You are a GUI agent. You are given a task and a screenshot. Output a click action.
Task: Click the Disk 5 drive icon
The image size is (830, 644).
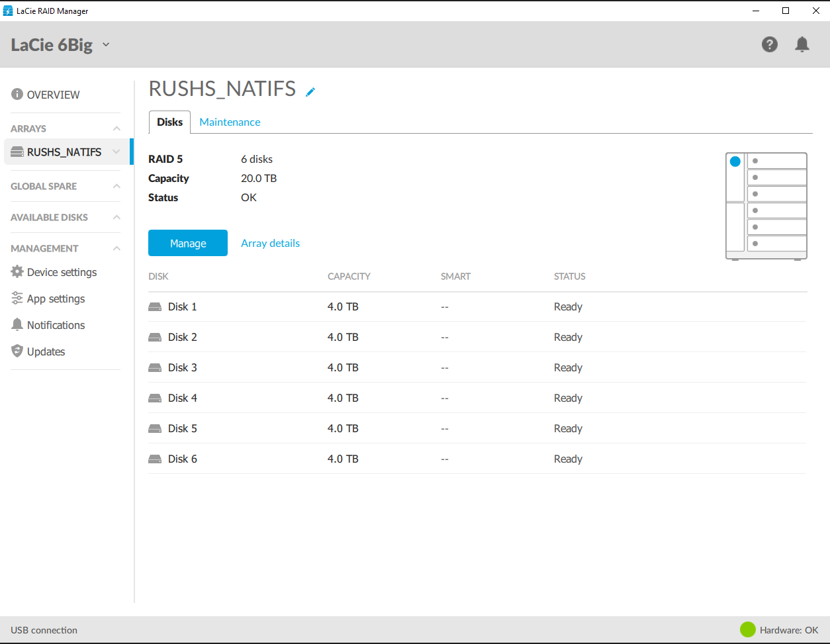pos(155,429)
